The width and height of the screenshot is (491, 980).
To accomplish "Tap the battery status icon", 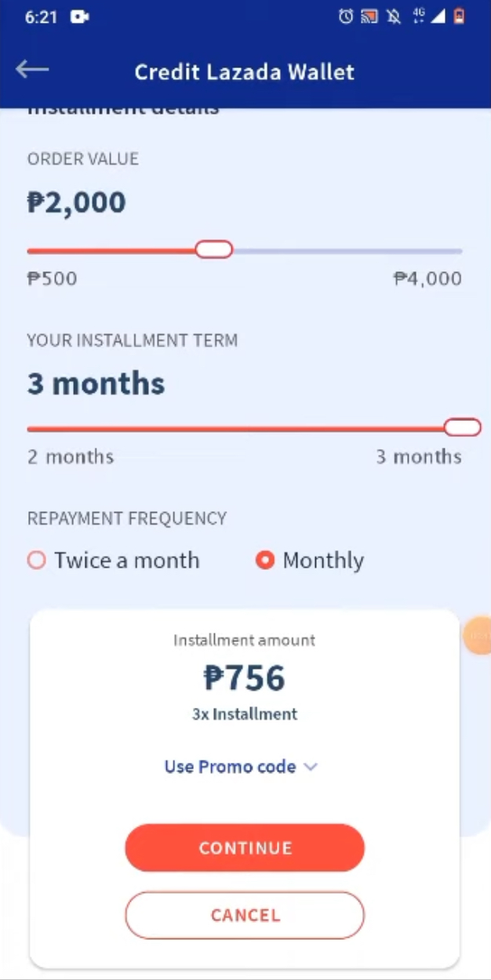I will 460,16.
